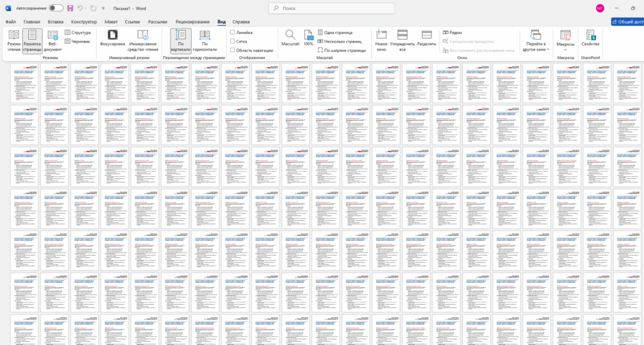Viewport: 644px width, 345px height.
Task: Switch to Черновик draft view
Action: click(77, 42)
